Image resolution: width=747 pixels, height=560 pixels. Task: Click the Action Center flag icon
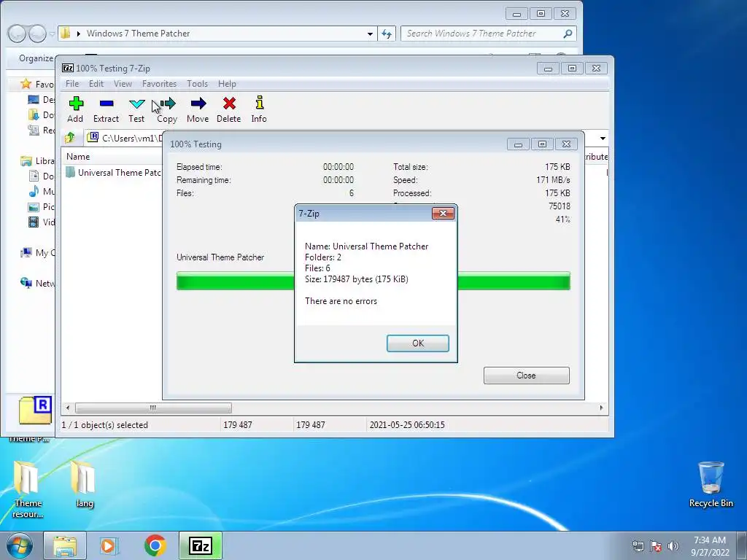click(656, 546)
